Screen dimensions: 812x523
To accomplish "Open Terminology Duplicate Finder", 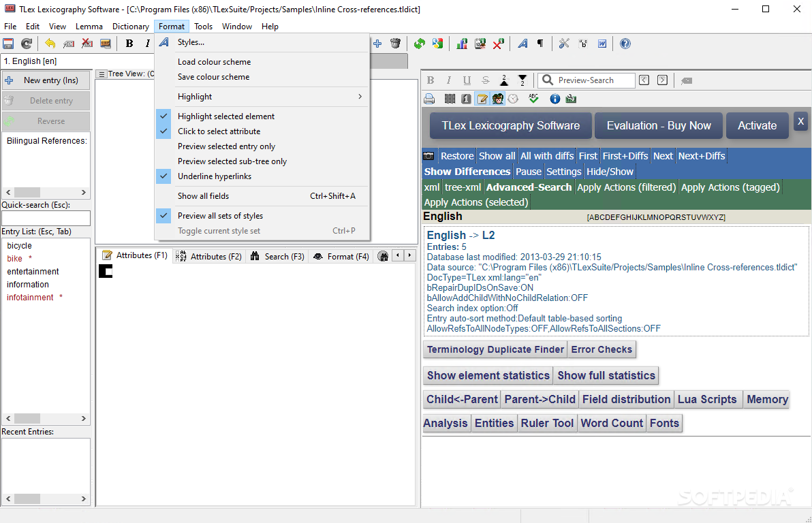I will click(x=495, y=349).
